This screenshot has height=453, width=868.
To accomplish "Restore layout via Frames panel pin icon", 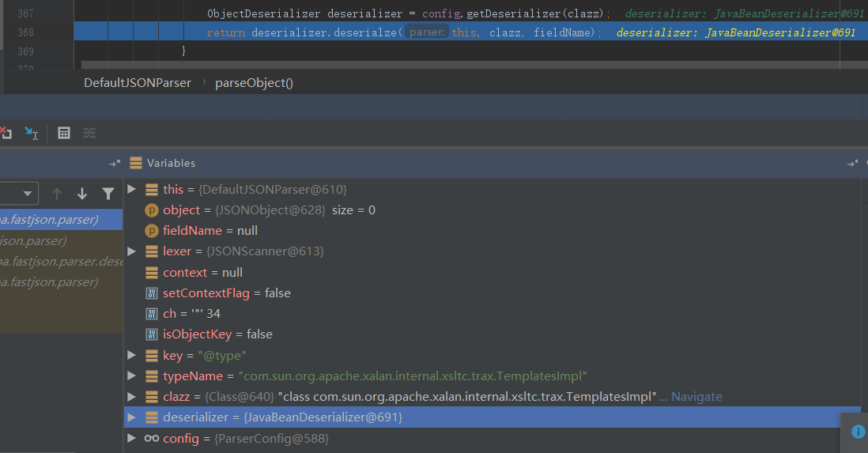I will (115, 163).
